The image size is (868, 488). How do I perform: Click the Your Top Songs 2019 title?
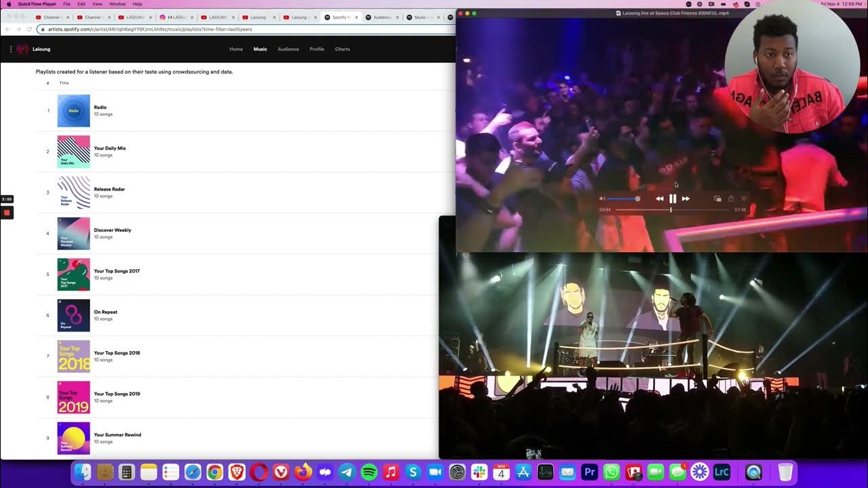click(117, 394)
